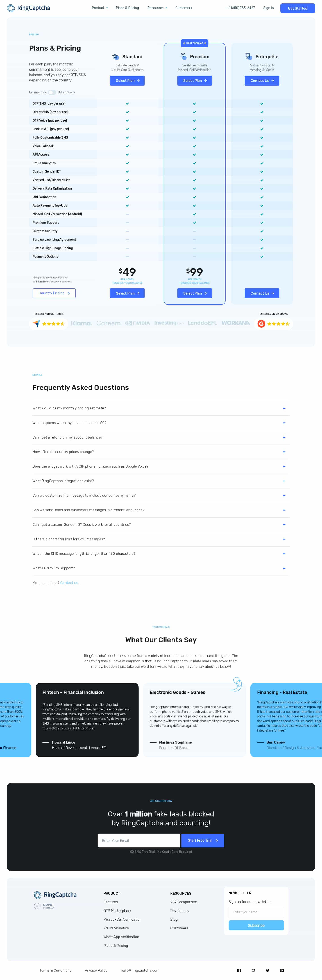Click the Capterra rating badge
The width and height of the screenshot is (322, 980).
49,324
